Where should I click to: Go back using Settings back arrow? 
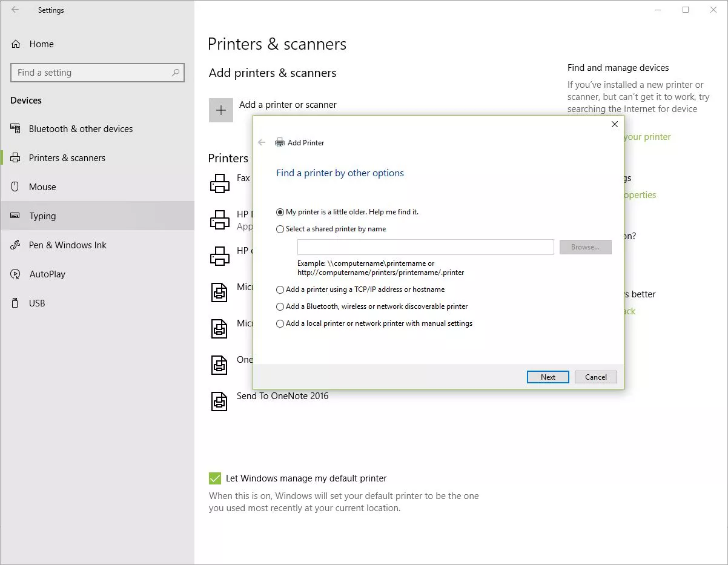[15, 10]
